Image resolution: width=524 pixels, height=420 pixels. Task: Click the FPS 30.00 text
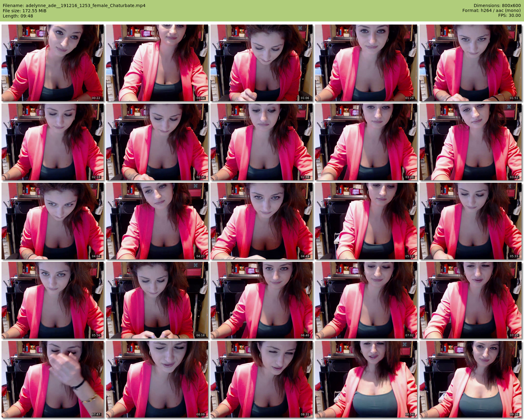[509, 15]
